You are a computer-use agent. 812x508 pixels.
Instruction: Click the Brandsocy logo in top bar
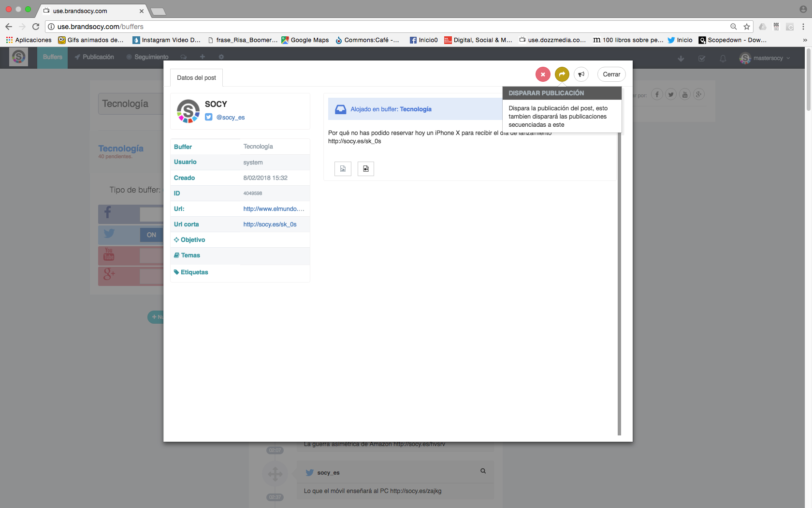pyautogui.click(x=19, y=57)
